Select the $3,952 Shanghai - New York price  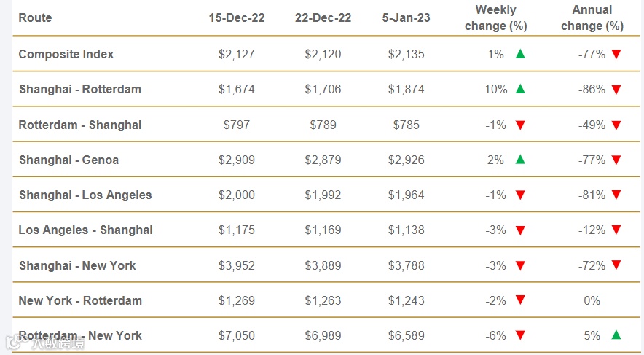(x=237, y=265)
